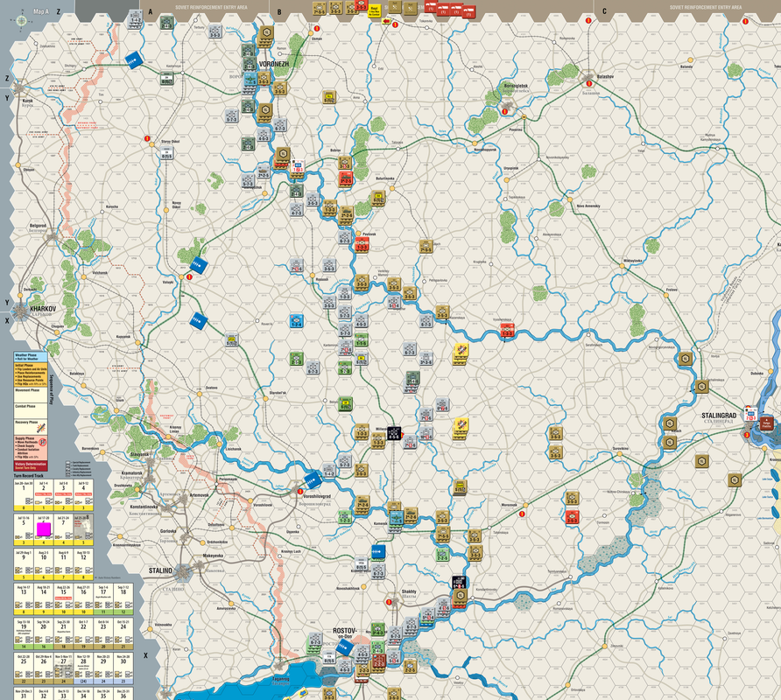The image size is (781, 700).
Task: Select the red counter southeast of Morozovsk
Action: (573, 517)
